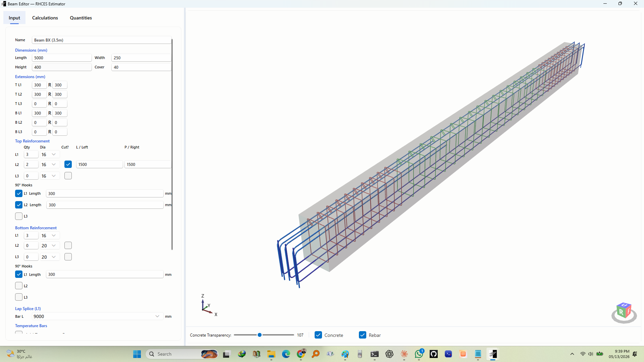Screen dimensions: 644x362
Task: Open Bottom Reinforcement L2 diameter dropdown
Action: tap(50, 245)
